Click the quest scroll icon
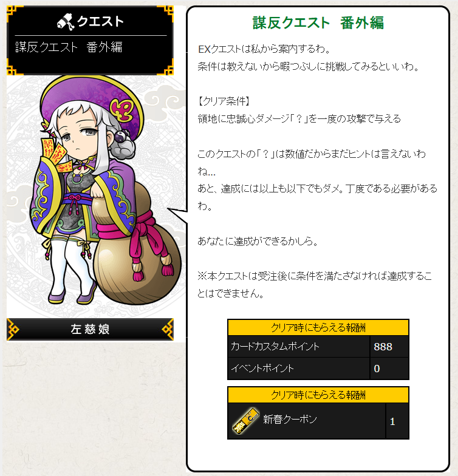The width and height of the screenshot is (458, 476). click(66, 22)
